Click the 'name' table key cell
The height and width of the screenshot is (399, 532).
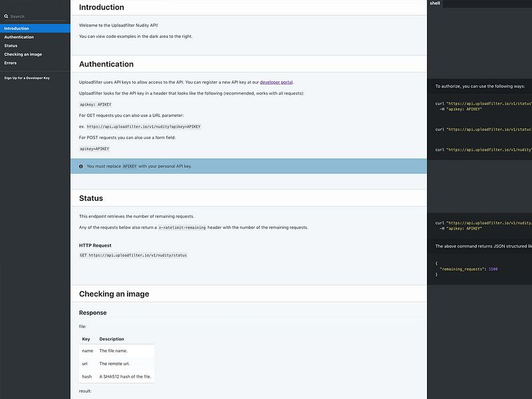point(88,351)
